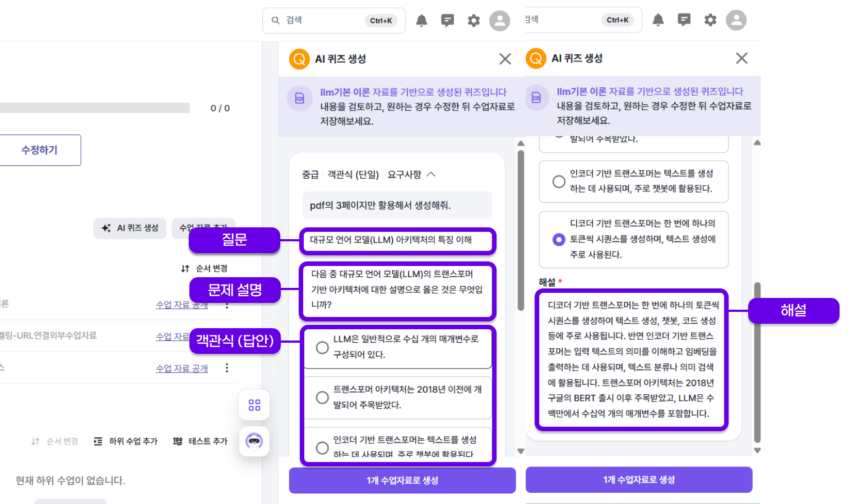Open the chatbot assistant floating icon

(254, 441)
